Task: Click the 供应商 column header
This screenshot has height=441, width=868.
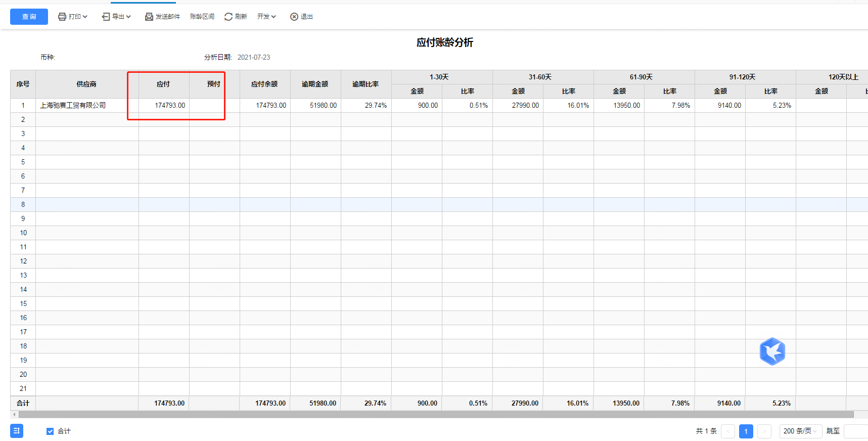Action: [87, 84]
